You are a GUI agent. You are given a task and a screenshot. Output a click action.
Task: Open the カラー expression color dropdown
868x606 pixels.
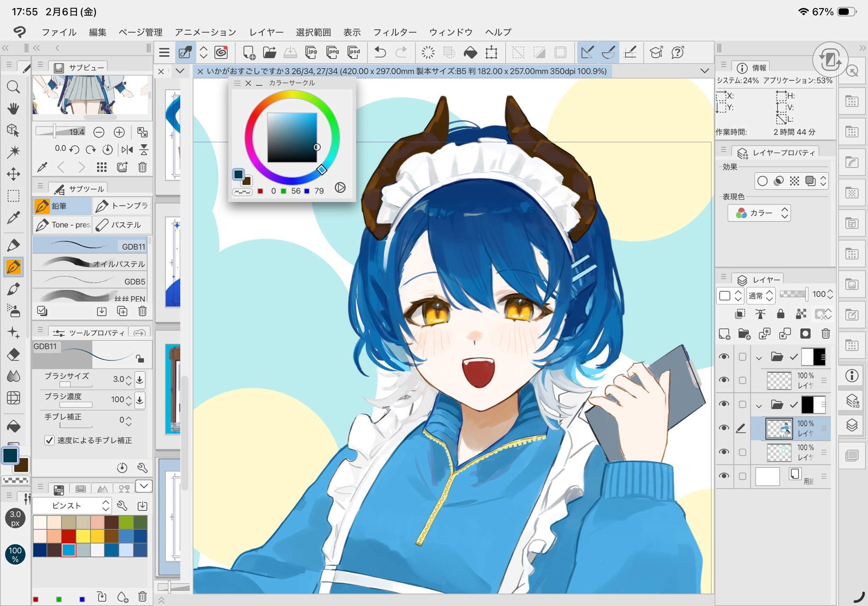tap(759, 213)
